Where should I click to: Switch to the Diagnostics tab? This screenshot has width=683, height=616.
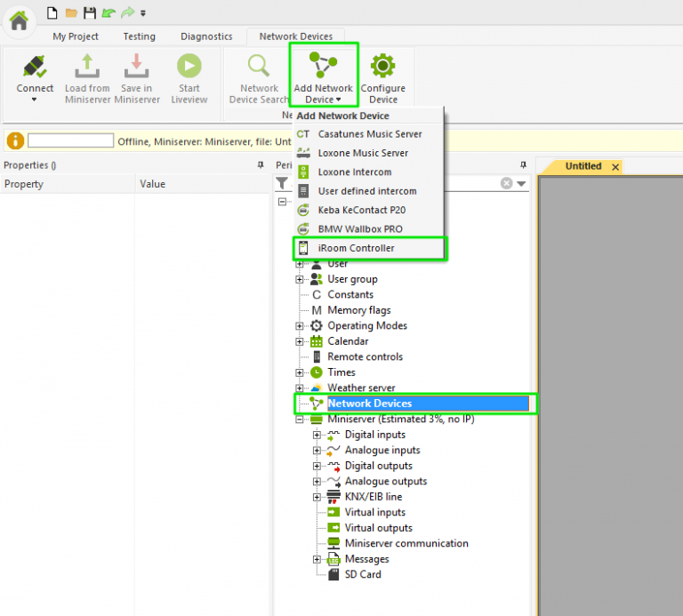coord(206,36)
